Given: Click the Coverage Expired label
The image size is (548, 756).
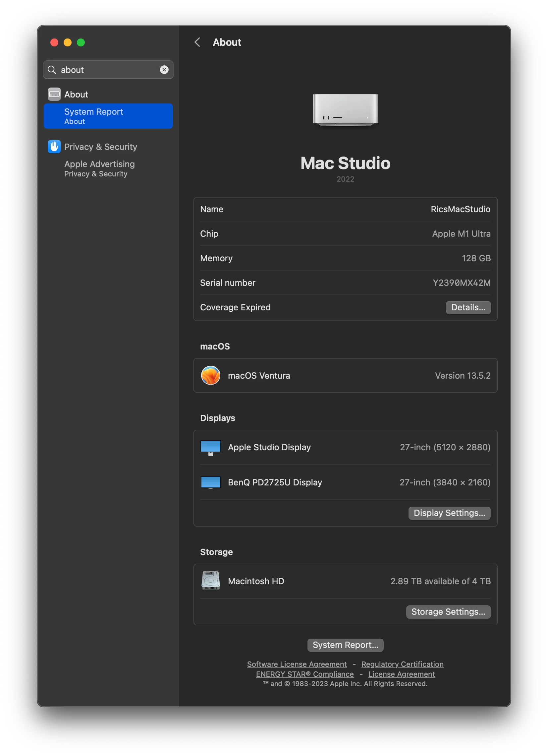Looking at the screenshot, I should (235, 307).
